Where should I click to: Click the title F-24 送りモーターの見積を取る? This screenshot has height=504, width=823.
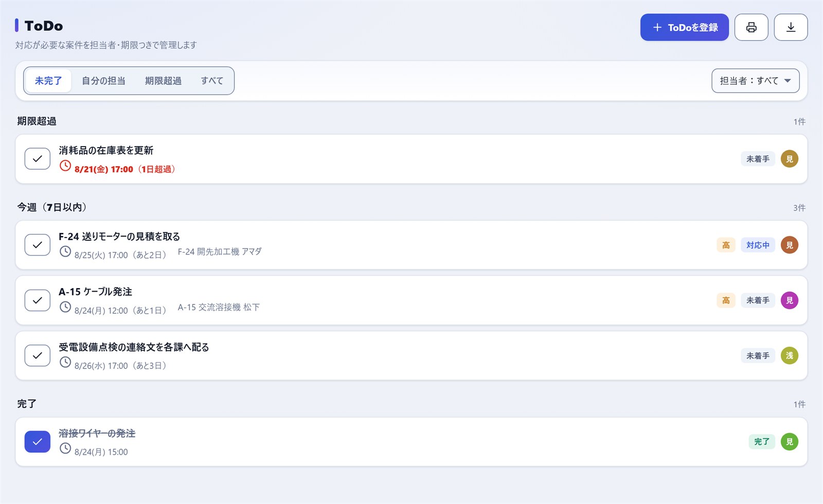point(119,237)
